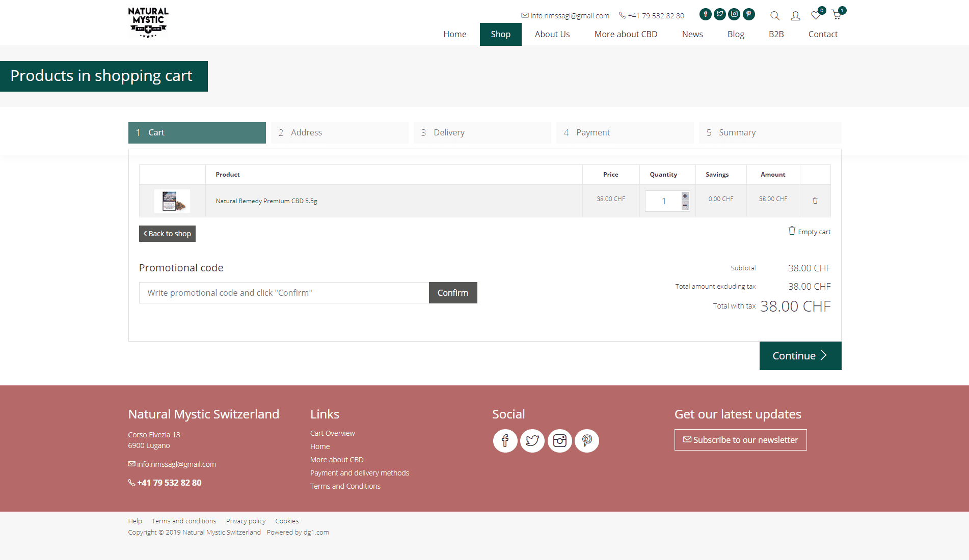This screenshot has height=560, width=969.
Task: Confirm the promotional code
Action: click(453, 293)
